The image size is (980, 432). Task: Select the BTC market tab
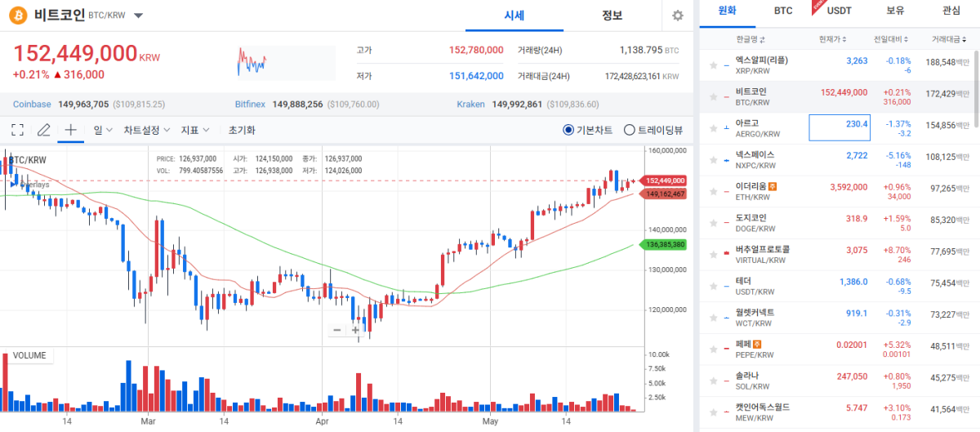(x=783, y=11)
